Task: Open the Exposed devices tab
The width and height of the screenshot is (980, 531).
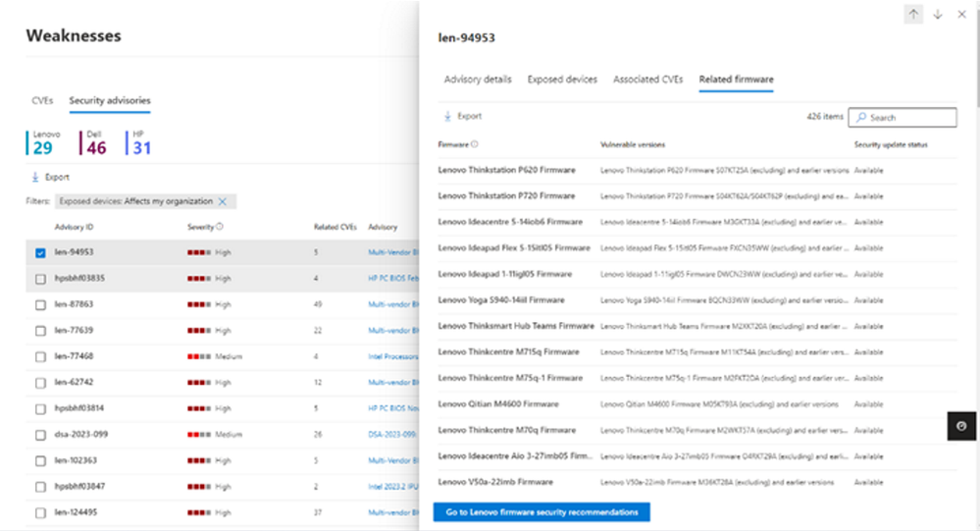Action: (562, 80)
